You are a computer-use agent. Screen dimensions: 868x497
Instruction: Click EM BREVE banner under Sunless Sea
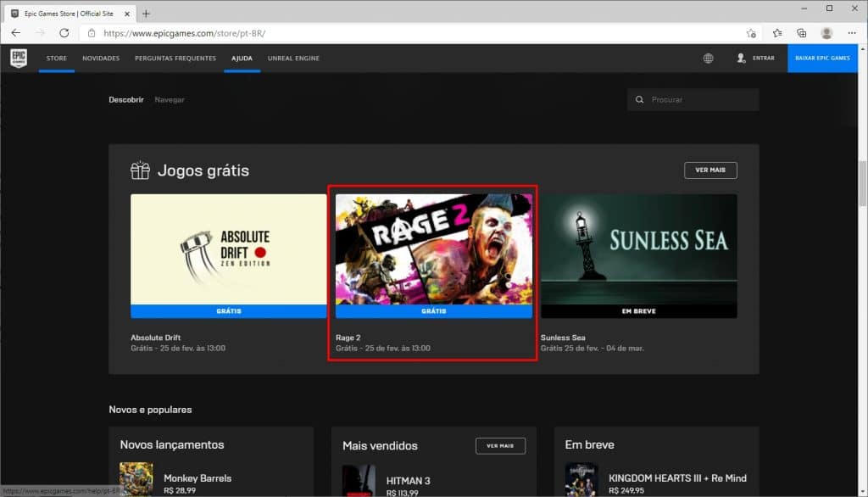[x=639, y=310]
